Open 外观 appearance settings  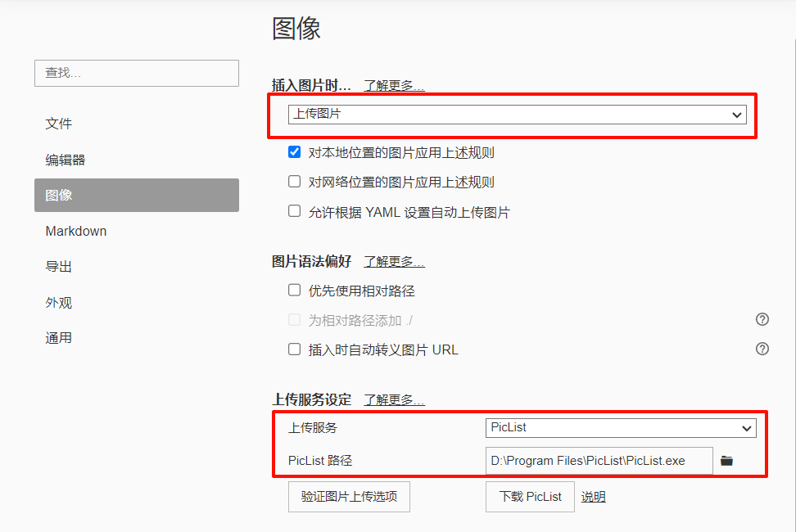(59, 303)
